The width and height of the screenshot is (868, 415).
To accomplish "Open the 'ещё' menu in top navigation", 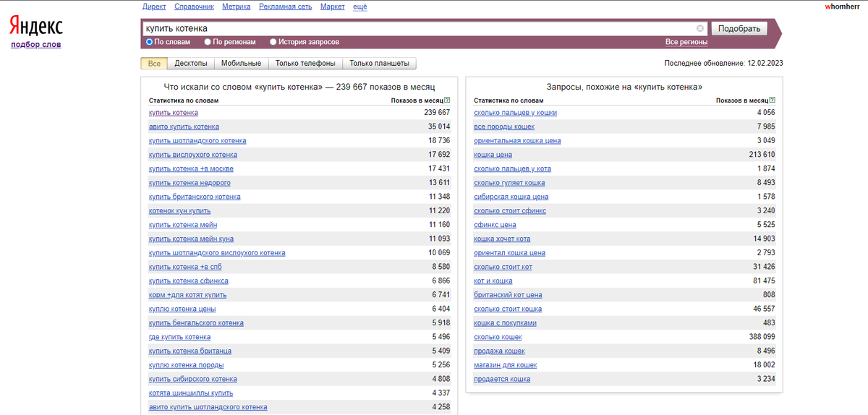I will 359,7.
